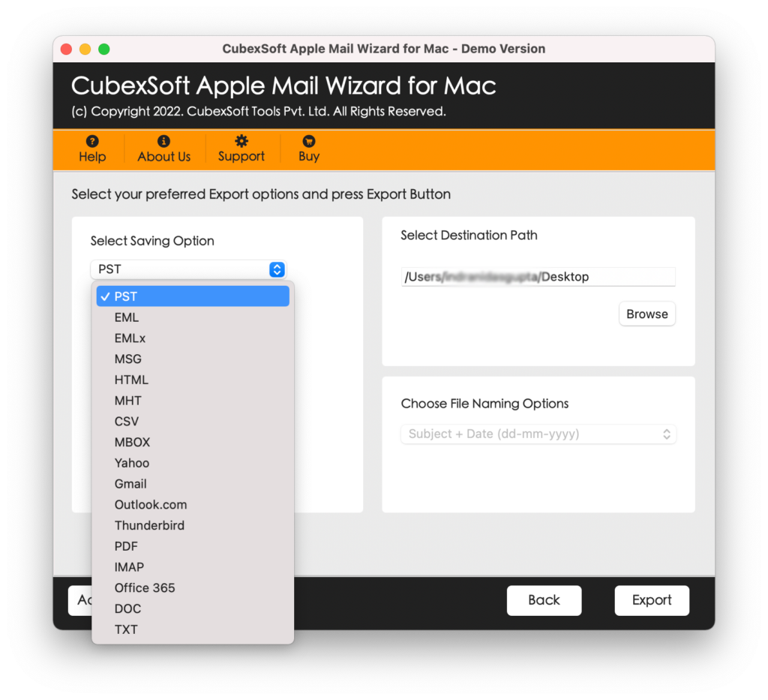Choose Office 365 in the list
This screenshot has width=768, height=700.
coord(193,587)
